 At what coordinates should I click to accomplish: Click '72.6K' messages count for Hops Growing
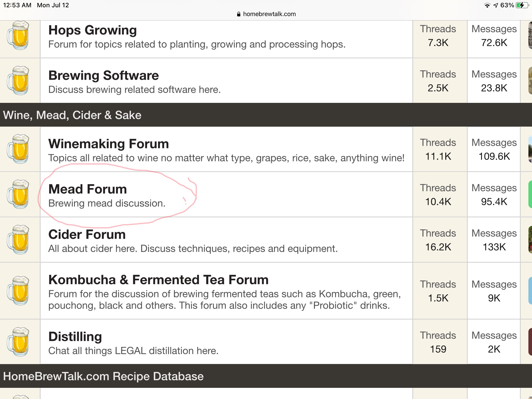494,43
